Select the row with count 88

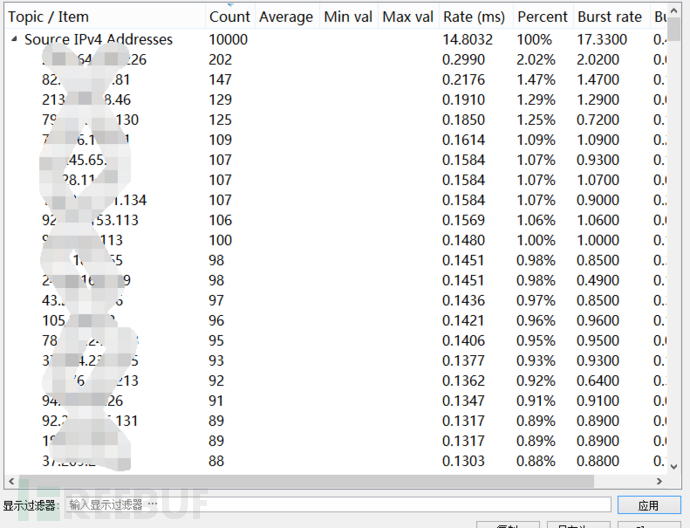click(x=336, y=461)
